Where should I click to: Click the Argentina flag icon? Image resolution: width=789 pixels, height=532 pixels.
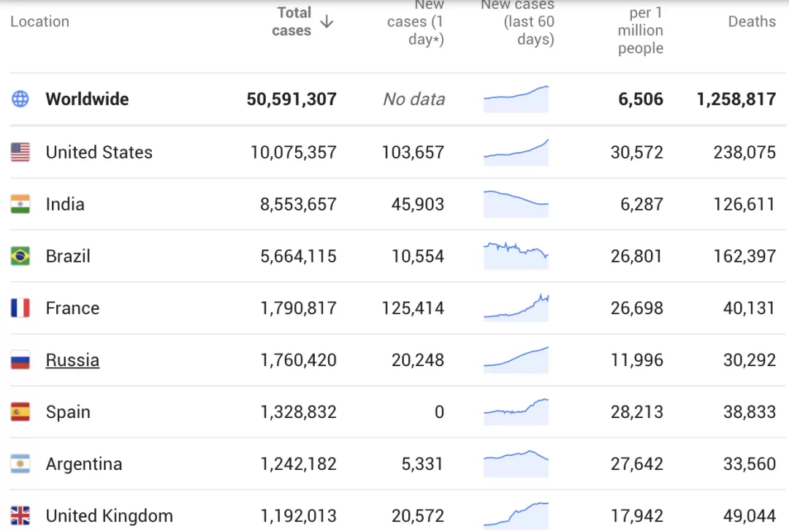20,463
